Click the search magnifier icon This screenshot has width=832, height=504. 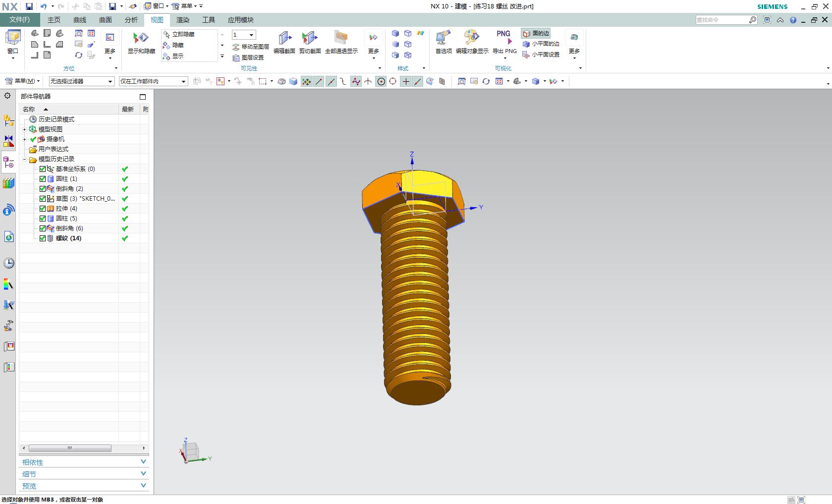click(753, 20)
